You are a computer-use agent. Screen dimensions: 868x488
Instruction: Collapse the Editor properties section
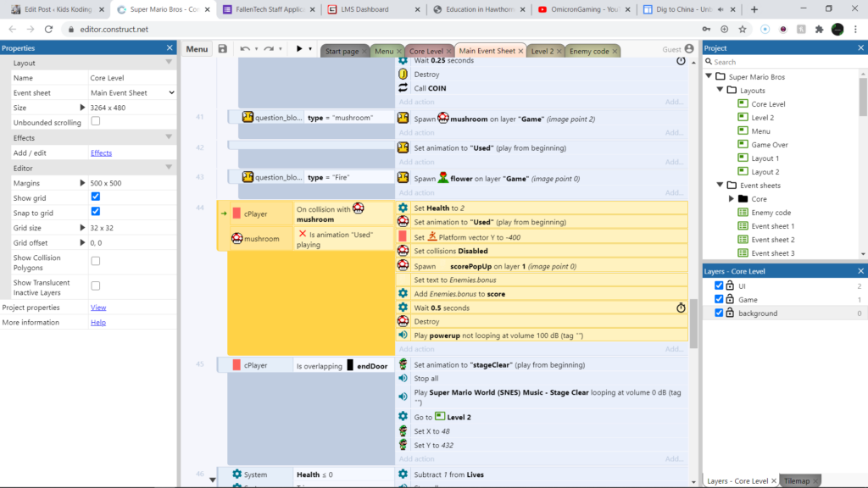click(169, 168)
